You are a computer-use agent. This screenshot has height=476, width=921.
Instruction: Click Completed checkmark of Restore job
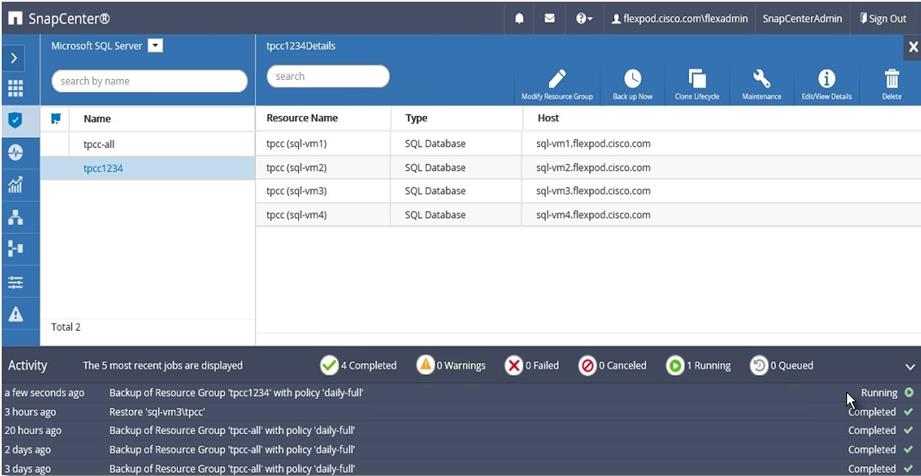tap(909, 412)
